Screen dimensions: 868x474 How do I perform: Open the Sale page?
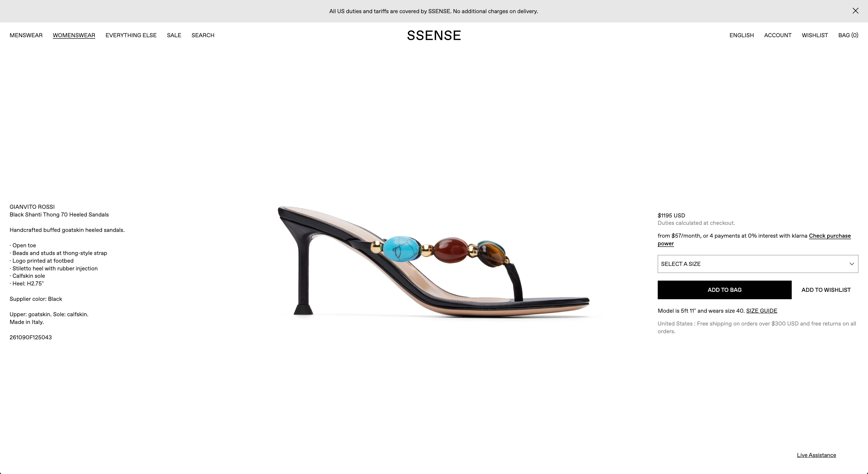click(x=174, y=35)
